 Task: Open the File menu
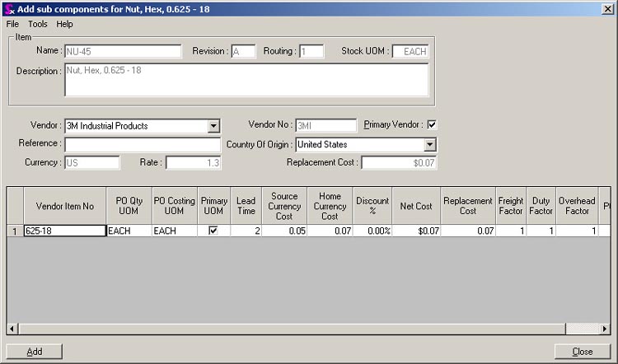coord(12,24)
